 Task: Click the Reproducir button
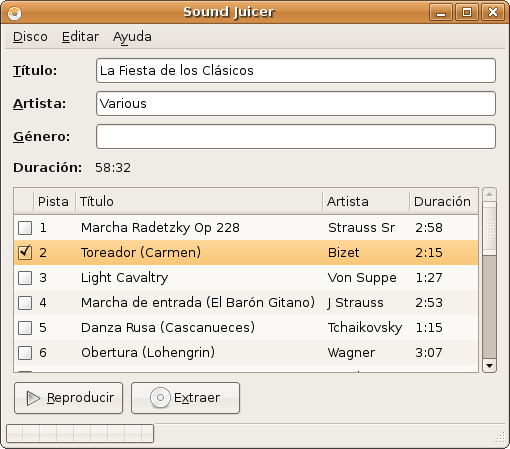(68, 398)
